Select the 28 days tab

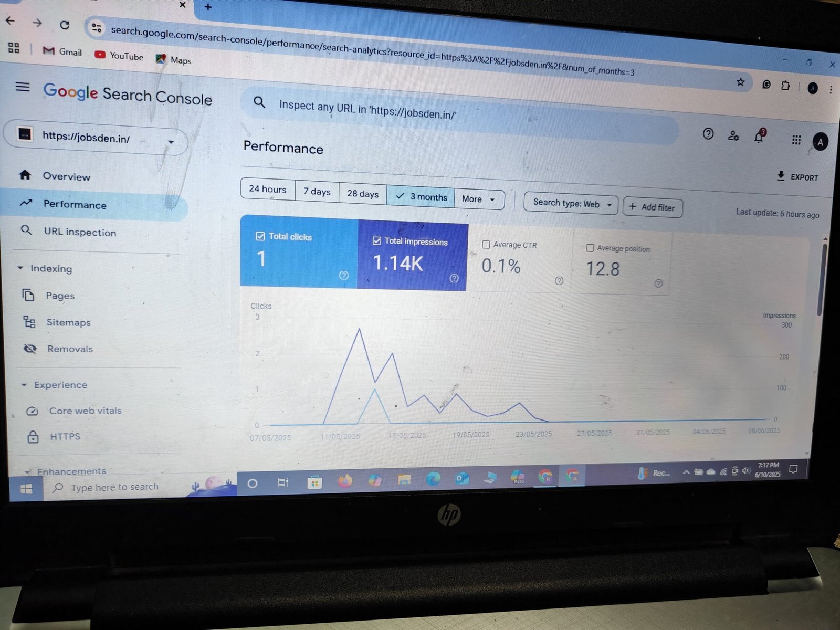coord(363,193)
